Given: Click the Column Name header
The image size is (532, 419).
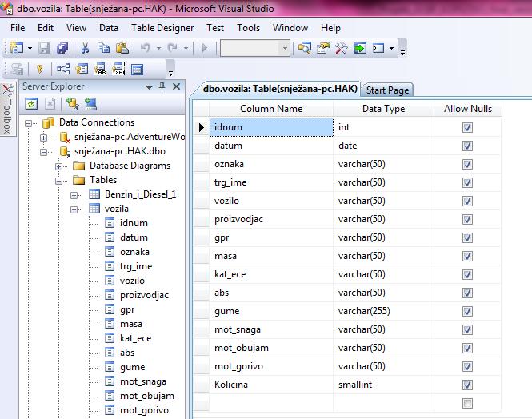Looking at the screenshot, I should point(271,109).
